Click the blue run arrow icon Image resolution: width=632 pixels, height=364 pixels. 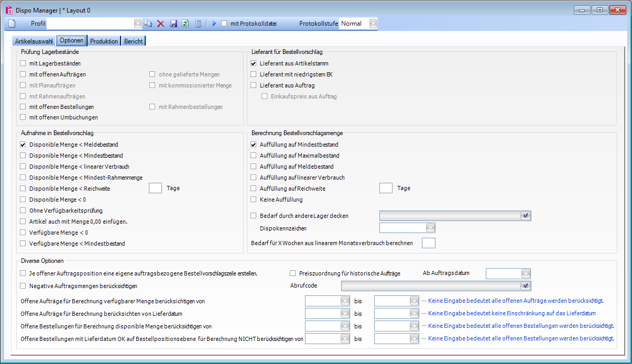pos(214,24)
